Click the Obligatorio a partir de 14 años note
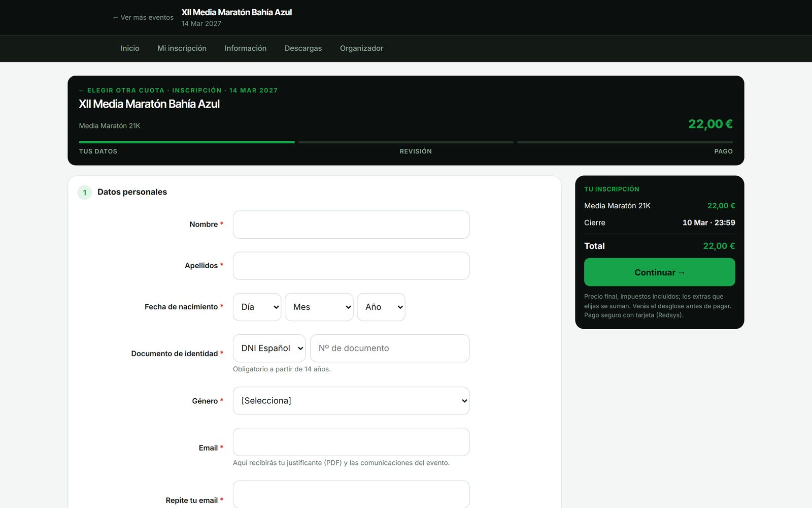Screen dimensions: 812x508 pyautogui.click(x=282, y=369)
